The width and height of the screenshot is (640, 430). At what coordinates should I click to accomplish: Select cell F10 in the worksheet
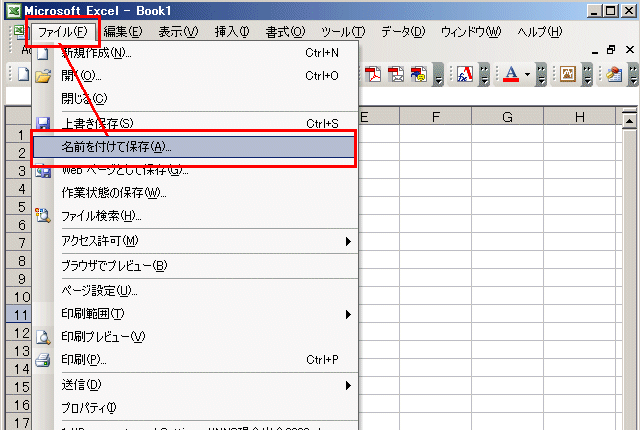(x=436, y=297)
